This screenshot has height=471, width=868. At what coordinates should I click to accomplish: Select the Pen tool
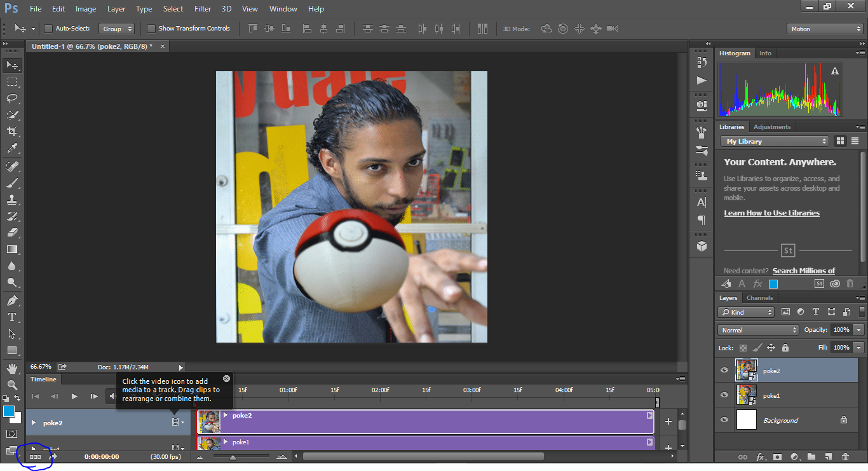(12, 300)
